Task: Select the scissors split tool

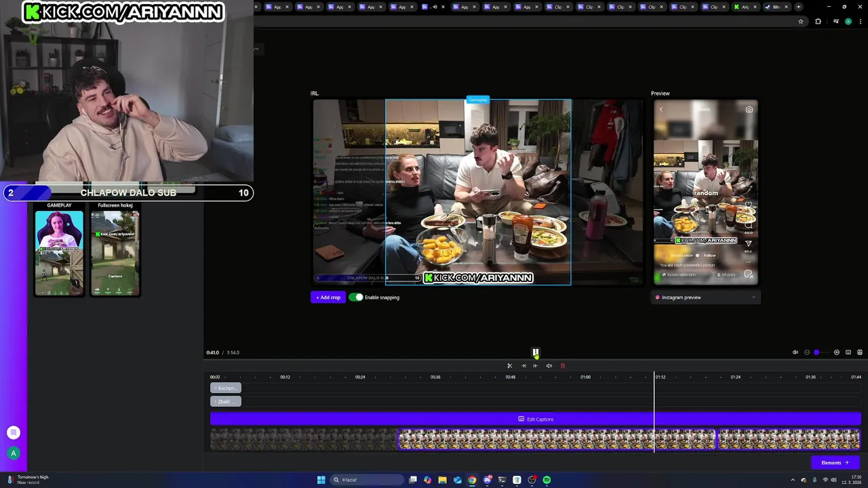Action: pyautogui.click(x=510, y=366)
